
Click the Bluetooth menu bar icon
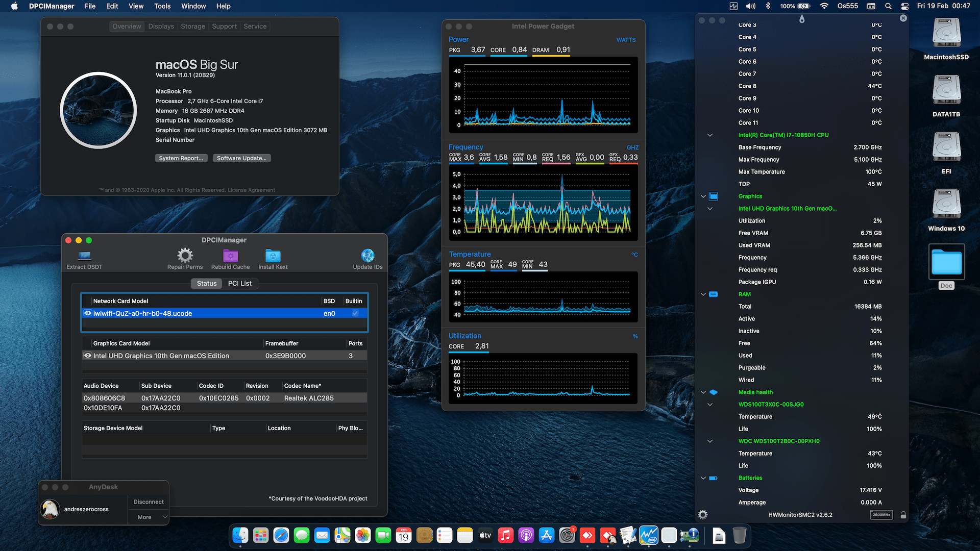coord(768,6)
